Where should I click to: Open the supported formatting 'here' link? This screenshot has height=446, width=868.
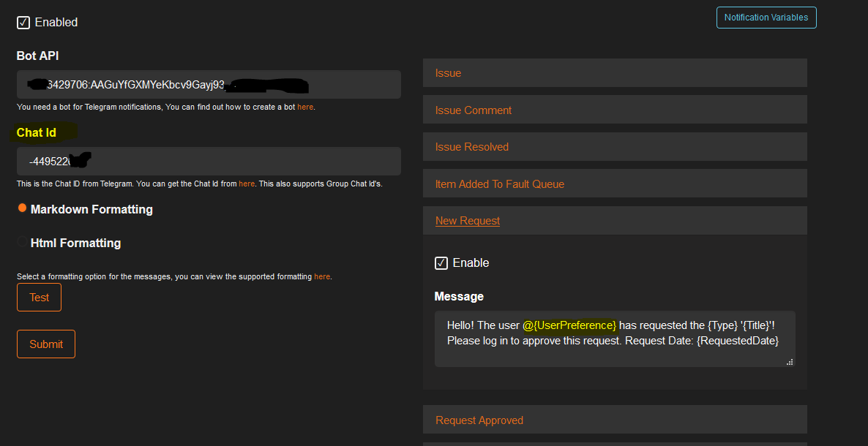tap(322, 276)
